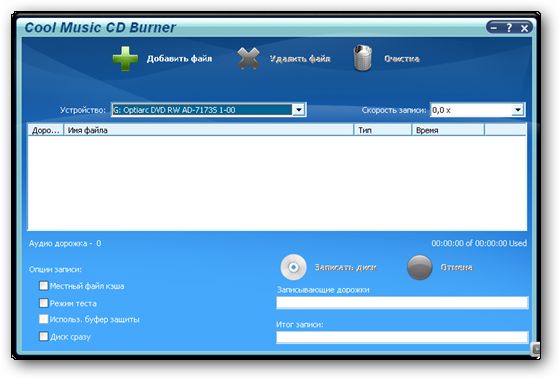Enable the Местный файл кэша checkbox
Viewport: 560px width, 379px height.
pos(44,285)
